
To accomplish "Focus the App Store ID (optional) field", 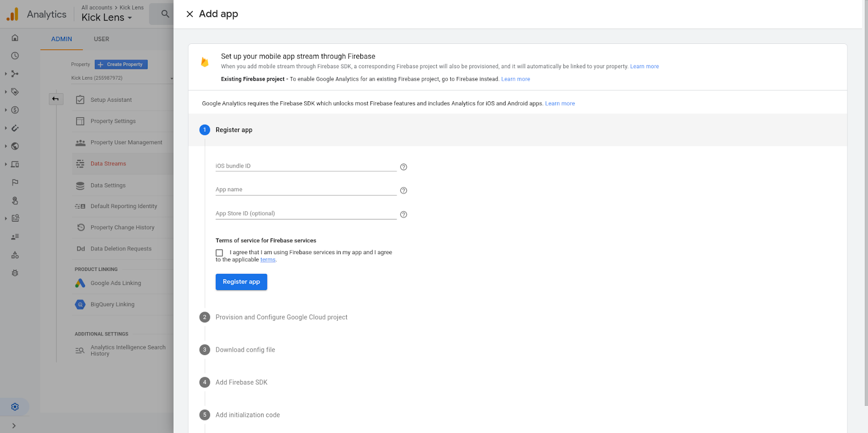I will 306,214.
